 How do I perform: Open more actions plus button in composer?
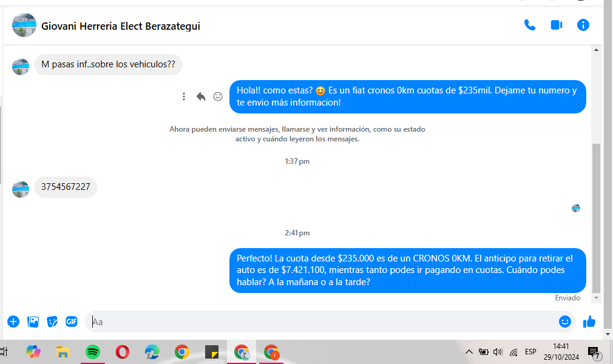tap(13, 322)
